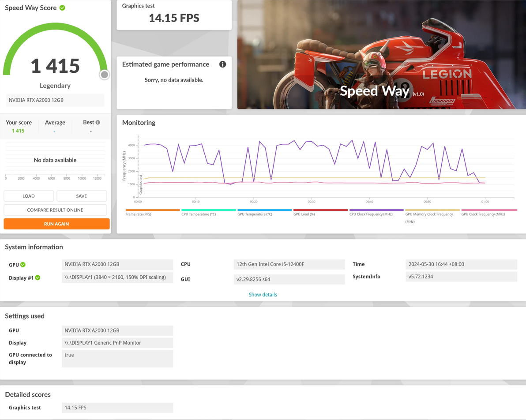Click the green Speed Way Score validation checkmark
This screenshot has height=420, width=526.
[x=62, y=7]
